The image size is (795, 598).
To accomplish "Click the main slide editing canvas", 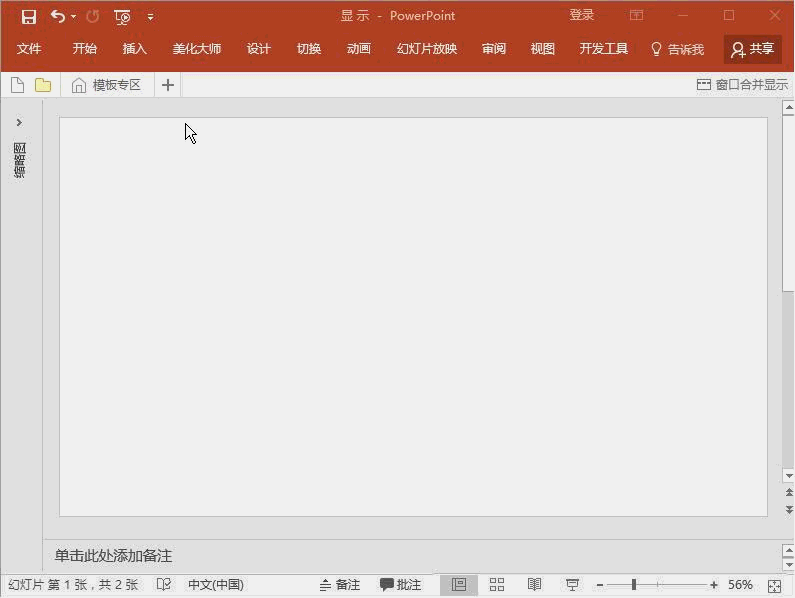I will tap(413, 317).
